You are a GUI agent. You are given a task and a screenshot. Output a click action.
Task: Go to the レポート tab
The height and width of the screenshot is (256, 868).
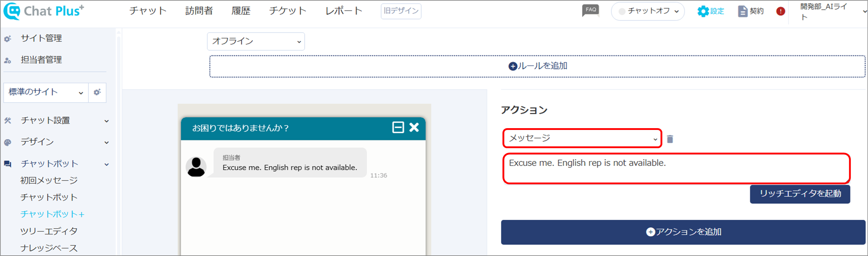[344, 11]
